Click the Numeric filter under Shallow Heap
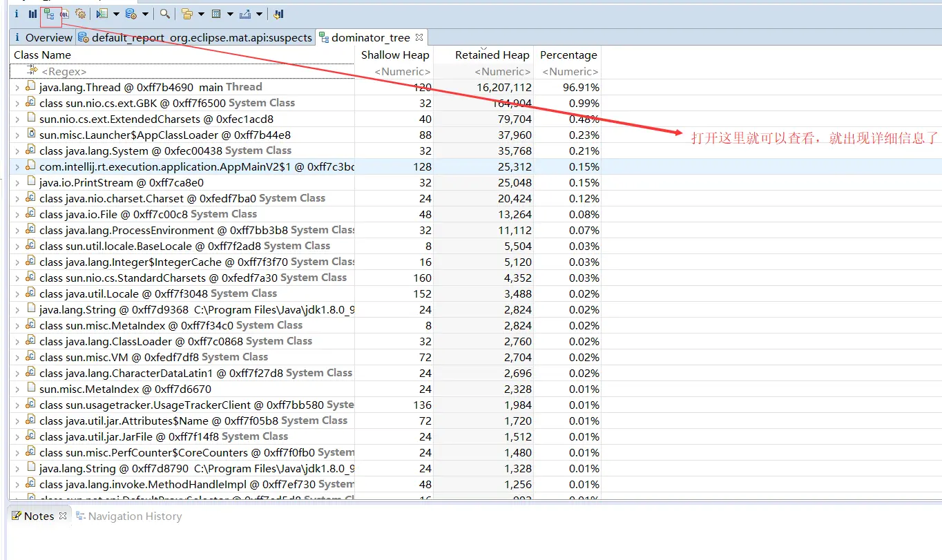This screenshot has width=942, height=560. pyautogui.click(x=394, y=72)
